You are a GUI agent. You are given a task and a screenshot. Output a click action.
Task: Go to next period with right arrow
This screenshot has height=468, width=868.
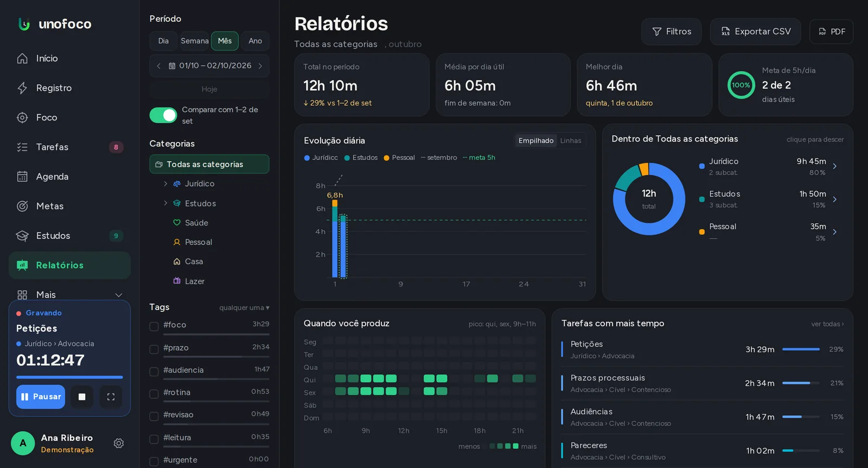pos(260,66)
